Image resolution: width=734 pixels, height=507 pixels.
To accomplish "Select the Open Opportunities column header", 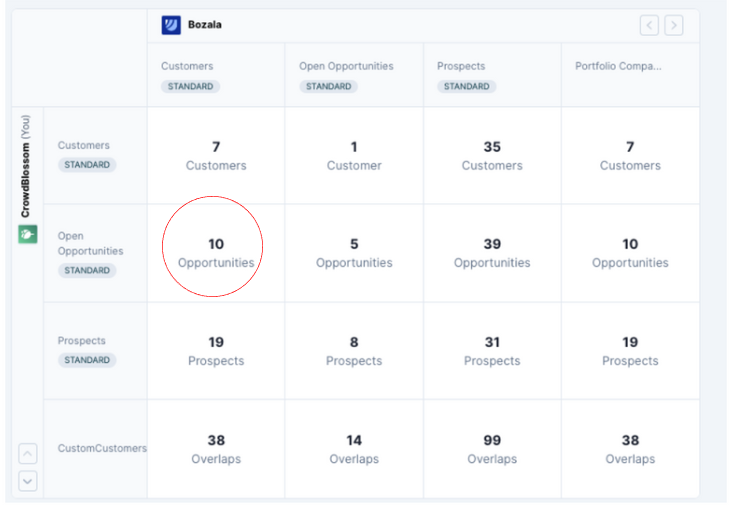I will click(x=354, y=75).
